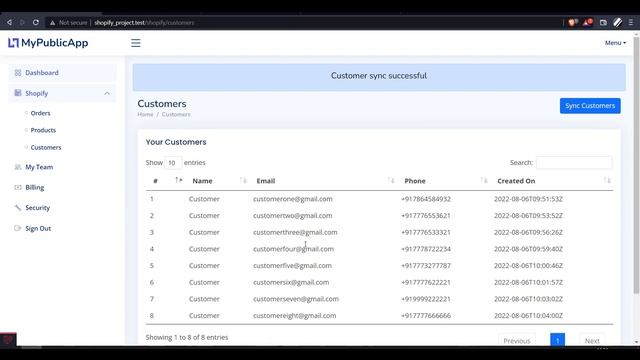Click the customereight@gmail.com email cell
Image resolution: width=640 pixels, height=360 pixels.
pyautogui.click(x=295, y=316)
